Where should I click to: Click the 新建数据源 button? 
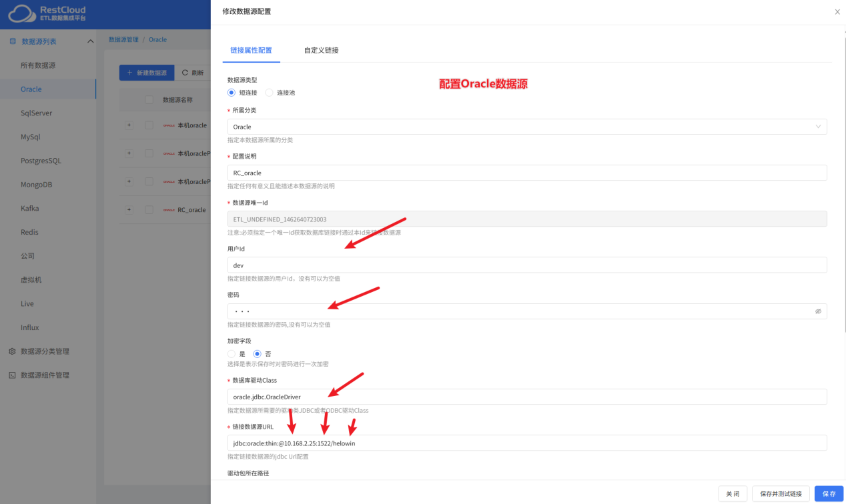pos(147,73)
